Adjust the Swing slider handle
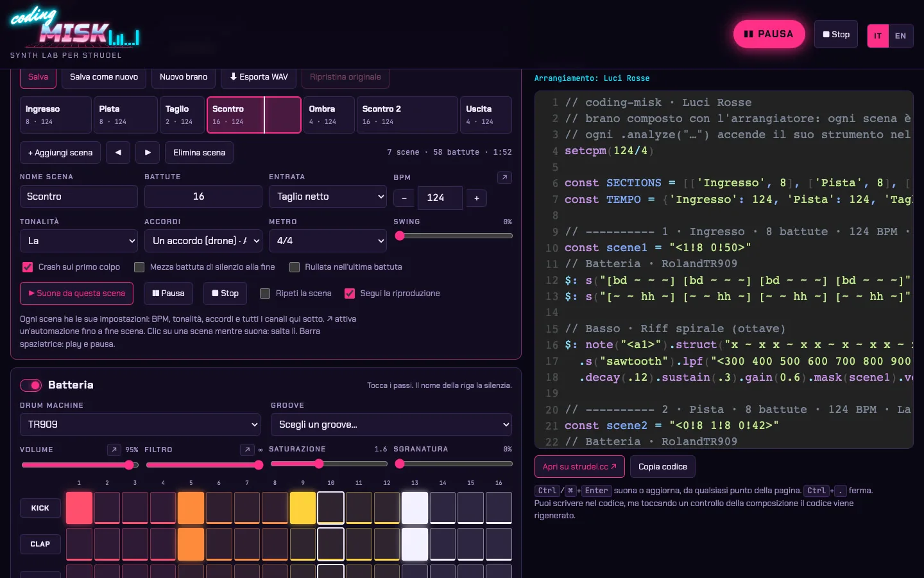Image resolution: width=924 pixels, height=578 pixels. [400, 236]
